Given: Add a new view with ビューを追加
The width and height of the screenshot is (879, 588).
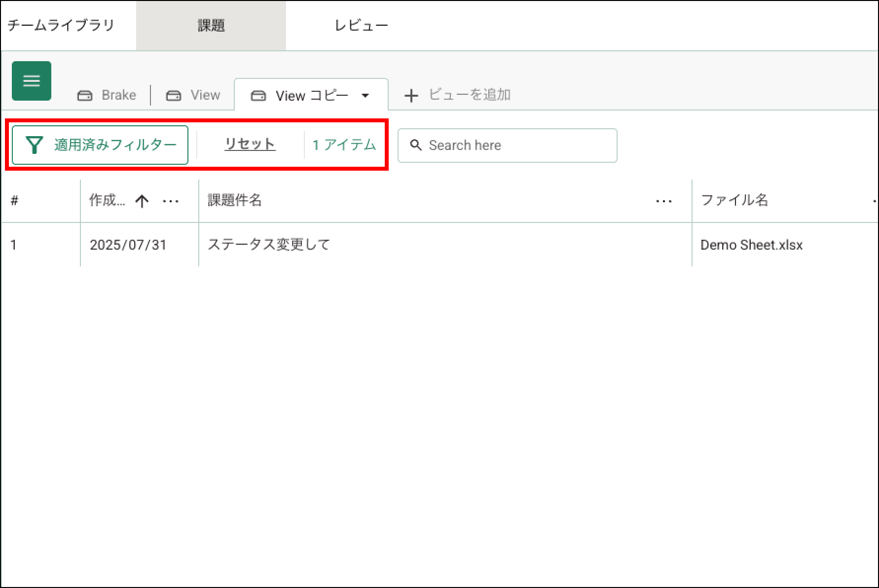Looking at the screenshot, I should pos(457,95).
